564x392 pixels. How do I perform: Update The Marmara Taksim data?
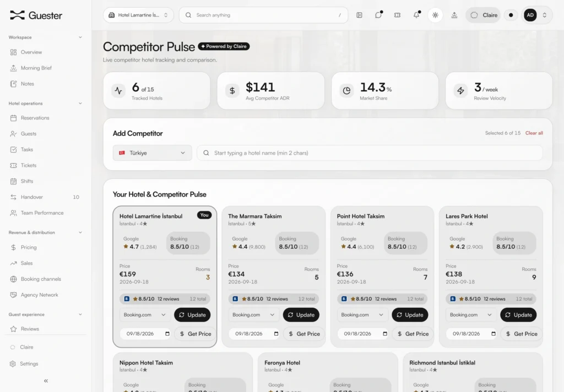click(301, 315)
